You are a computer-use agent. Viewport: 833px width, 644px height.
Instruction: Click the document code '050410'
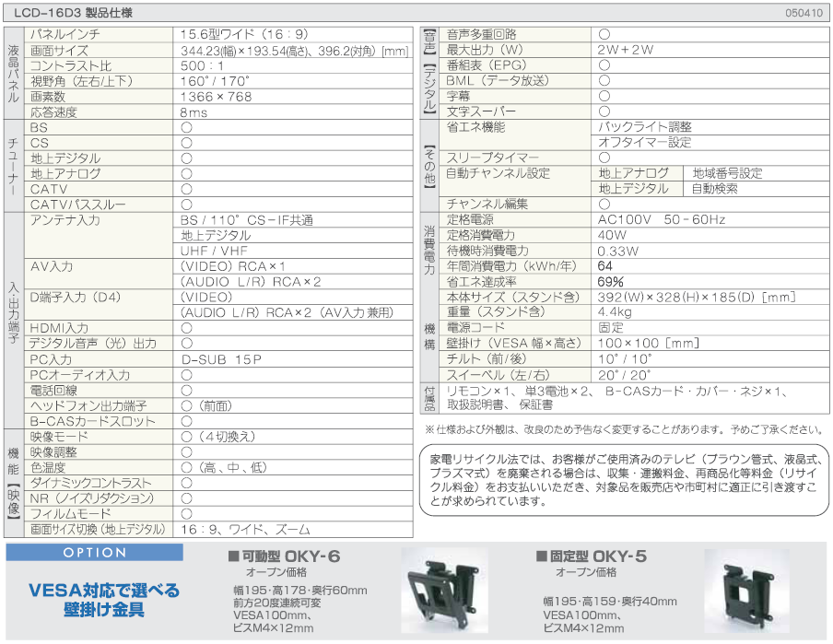click(804, 13)
